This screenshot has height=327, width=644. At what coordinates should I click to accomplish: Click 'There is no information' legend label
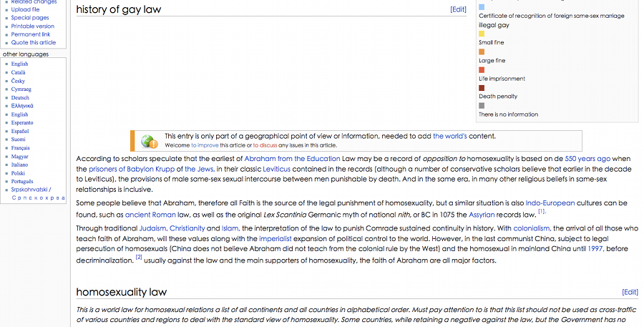pyautogui.click(x=509, y=114)
